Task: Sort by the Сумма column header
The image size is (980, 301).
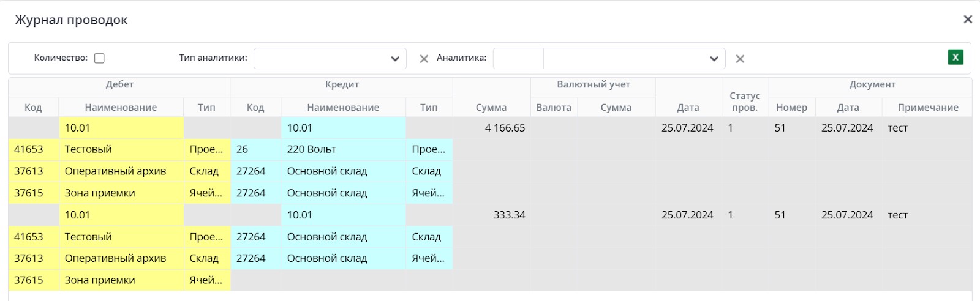Action: [x=491, y=107]
